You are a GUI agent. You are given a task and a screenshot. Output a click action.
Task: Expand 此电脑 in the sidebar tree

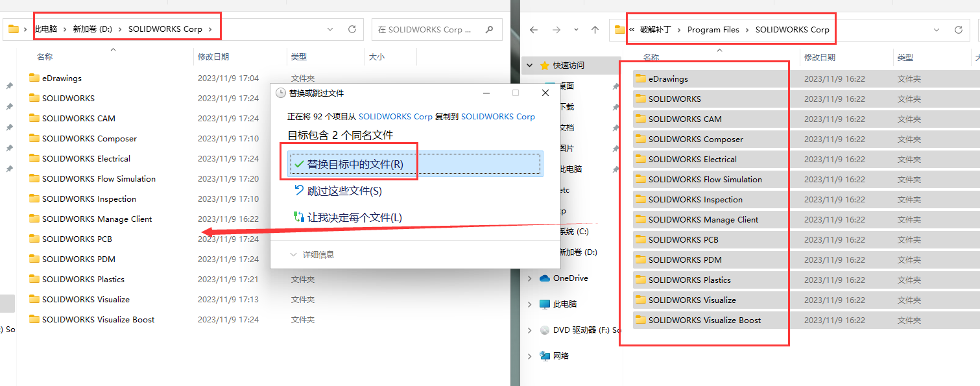point(531,303)
